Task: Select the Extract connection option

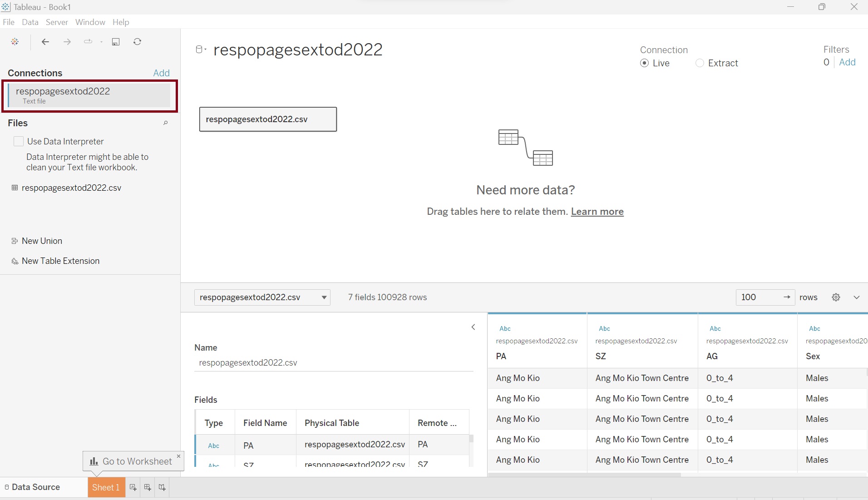Action: (700, 63)
